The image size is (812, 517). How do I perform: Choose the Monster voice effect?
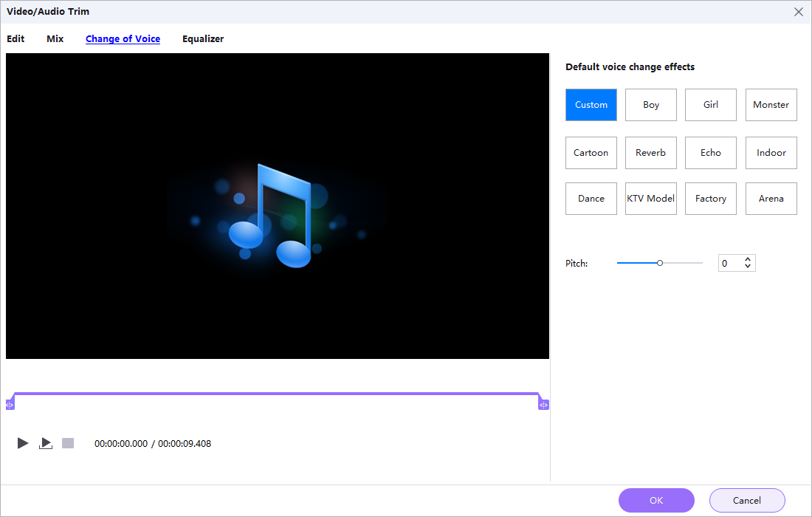click(x=771, y=105)
